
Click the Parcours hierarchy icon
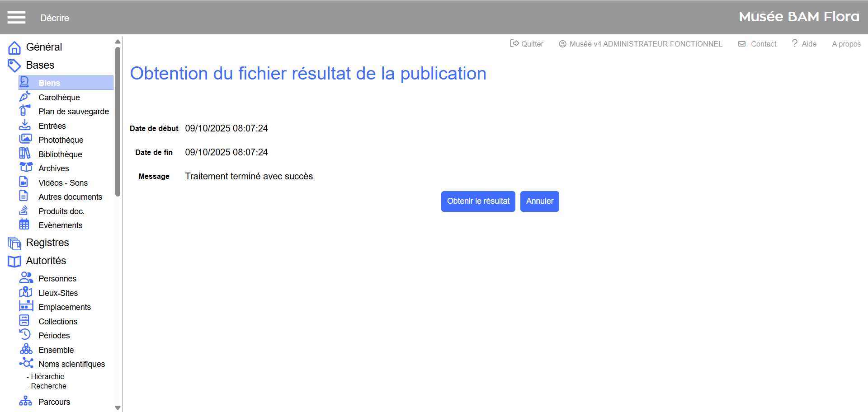click(x=26, y=401)
